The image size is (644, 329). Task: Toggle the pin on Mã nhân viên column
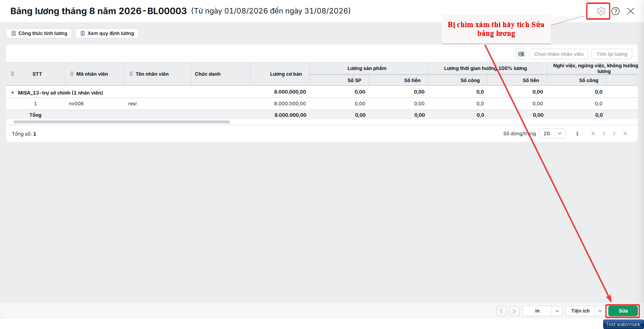tap(72, 74)
